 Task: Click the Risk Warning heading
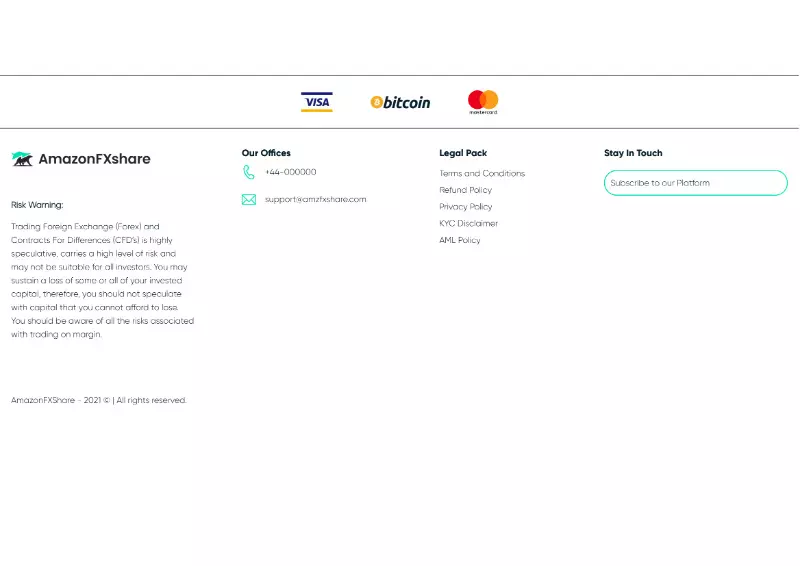tap(37, 205)
